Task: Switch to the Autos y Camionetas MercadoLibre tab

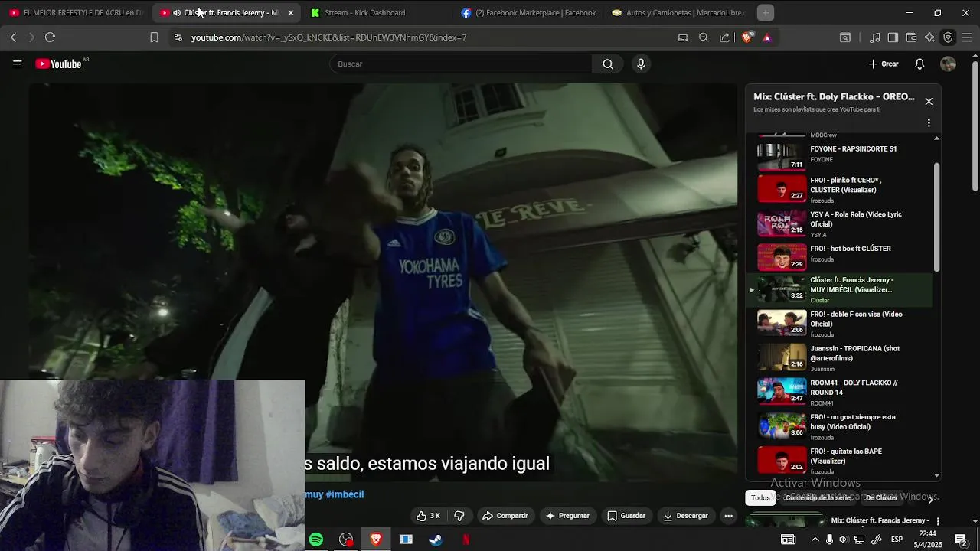Action: [678, 12]
